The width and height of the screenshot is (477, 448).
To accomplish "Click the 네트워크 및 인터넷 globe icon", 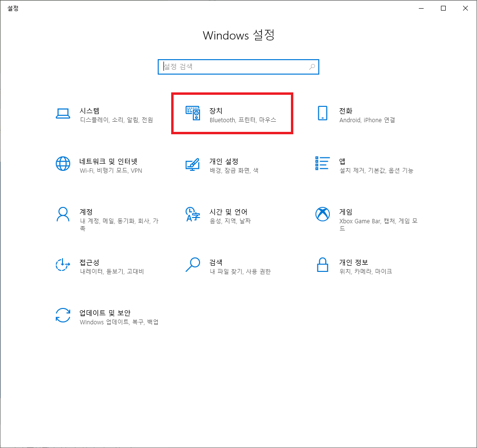I will click(63, 164).
